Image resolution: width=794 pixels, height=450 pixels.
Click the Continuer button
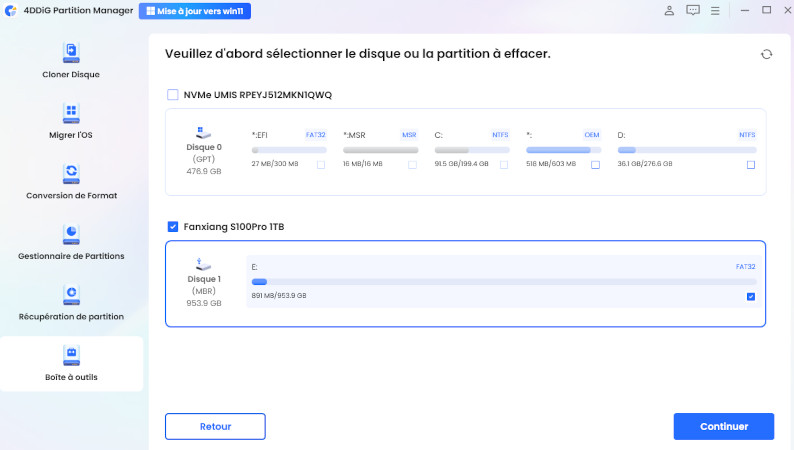[x=724, y=426]
